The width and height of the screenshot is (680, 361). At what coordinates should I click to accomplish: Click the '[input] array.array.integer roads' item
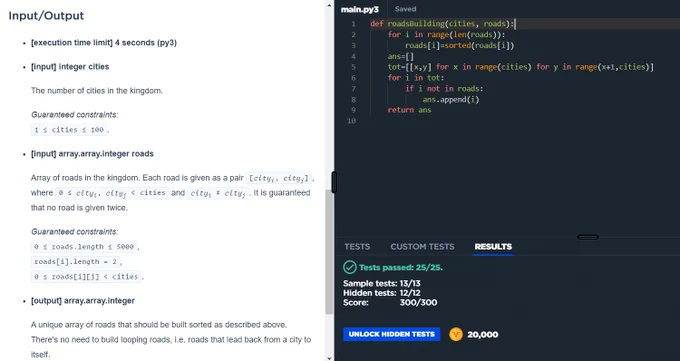click(x=92, y=154)
